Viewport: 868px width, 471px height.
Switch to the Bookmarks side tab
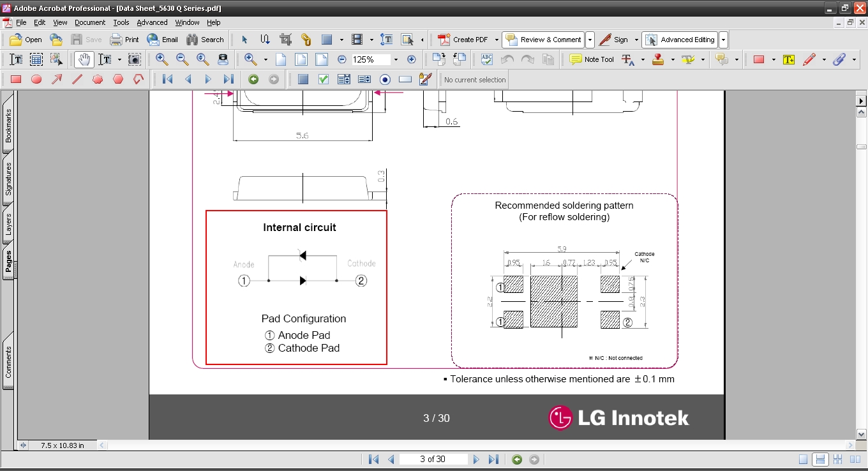[x=9, y=125]
